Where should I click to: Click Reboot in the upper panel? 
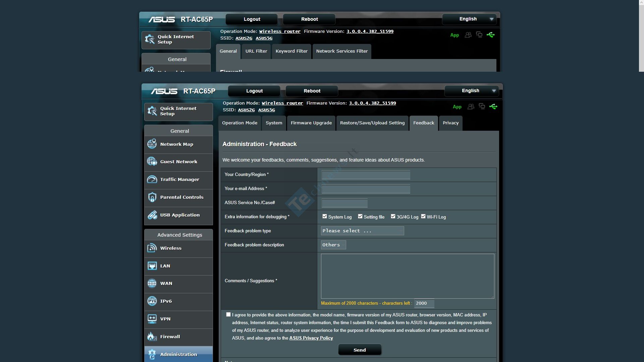309,19
